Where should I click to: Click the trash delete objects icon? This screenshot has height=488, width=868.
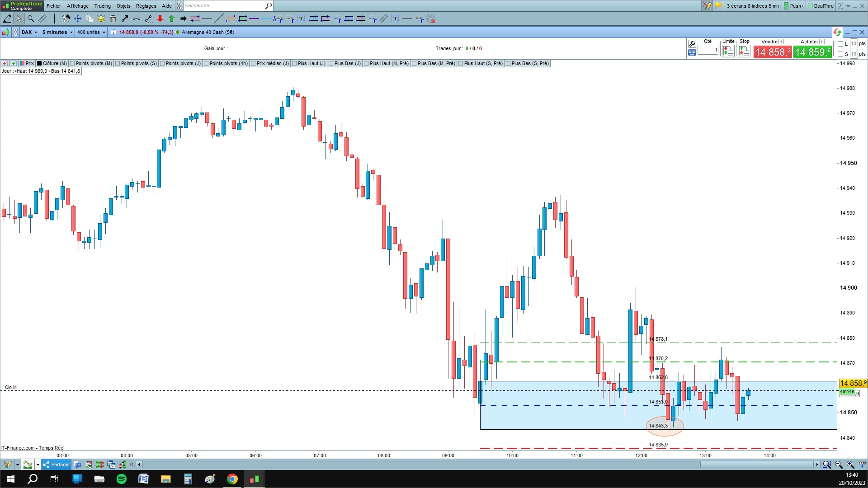click(113, 19)
